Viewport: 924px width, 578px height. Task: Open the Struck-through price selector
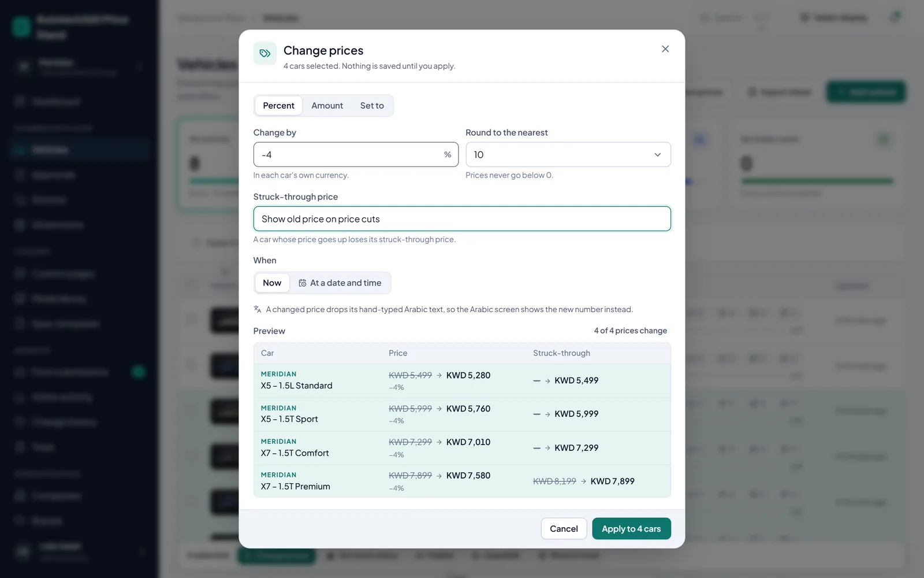coord(462,219)
